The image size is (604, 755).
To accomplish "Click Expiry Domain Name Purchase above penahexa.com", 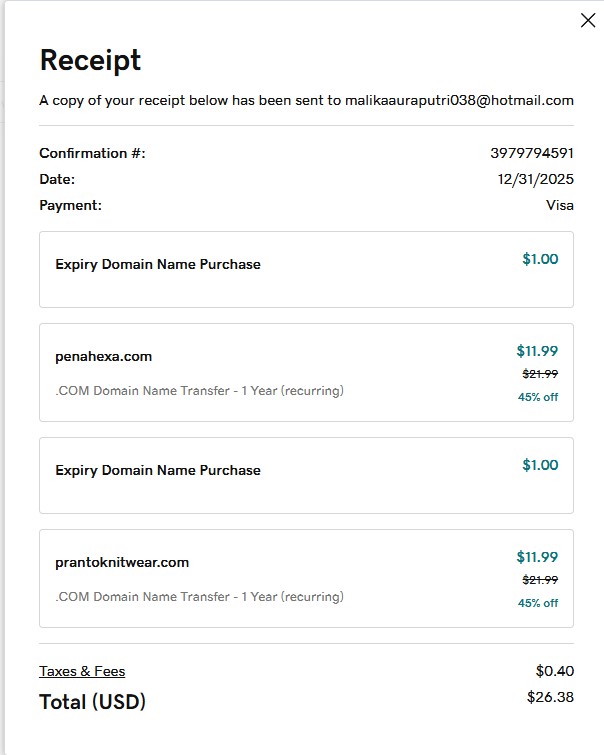I will point(158,264).
